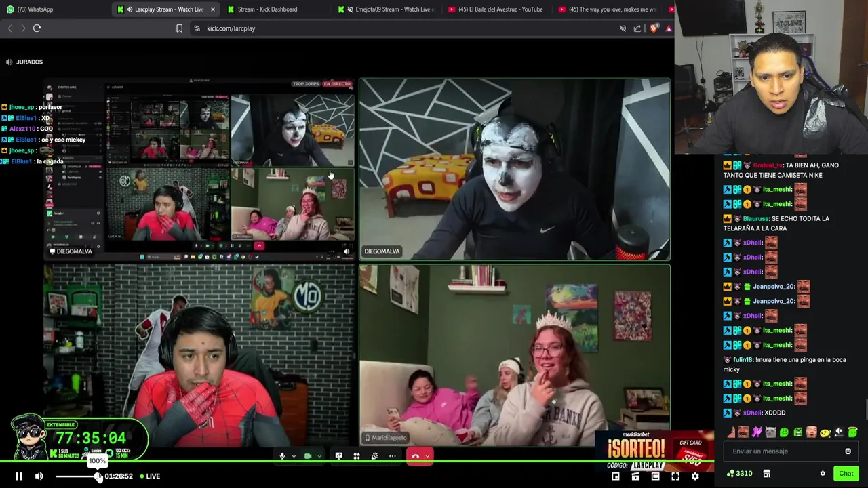Select the green halo angel emote
The width and height of the screenshot is (868, 488).
tap(852, 432)
